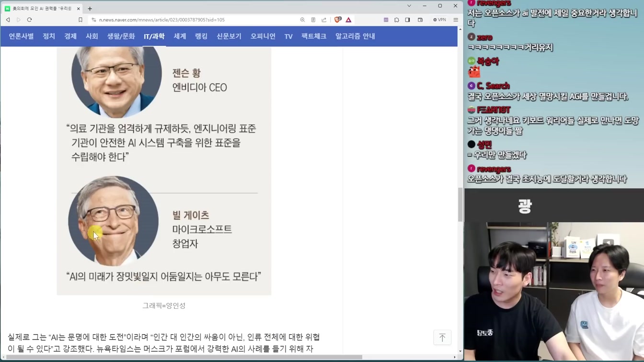Open the 팩트체크 section
The image size is (644, 362).
click(314, 36)
